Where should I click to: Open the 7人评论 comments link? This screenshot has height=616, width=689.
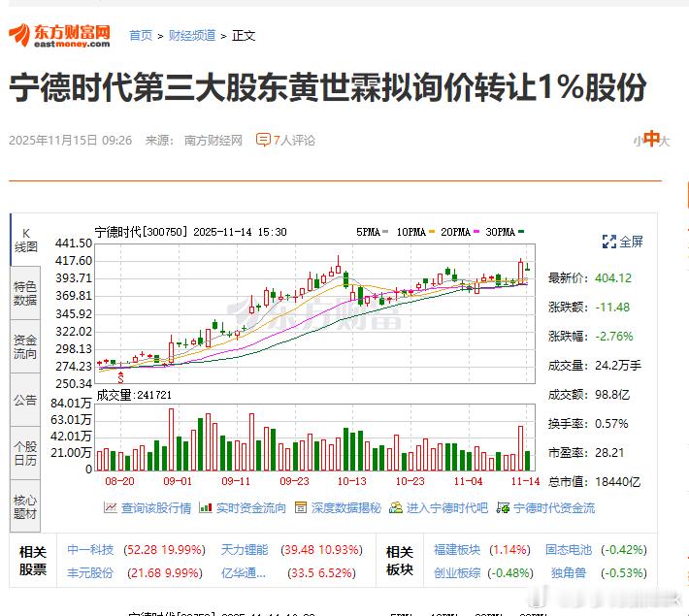coord(294,140)
